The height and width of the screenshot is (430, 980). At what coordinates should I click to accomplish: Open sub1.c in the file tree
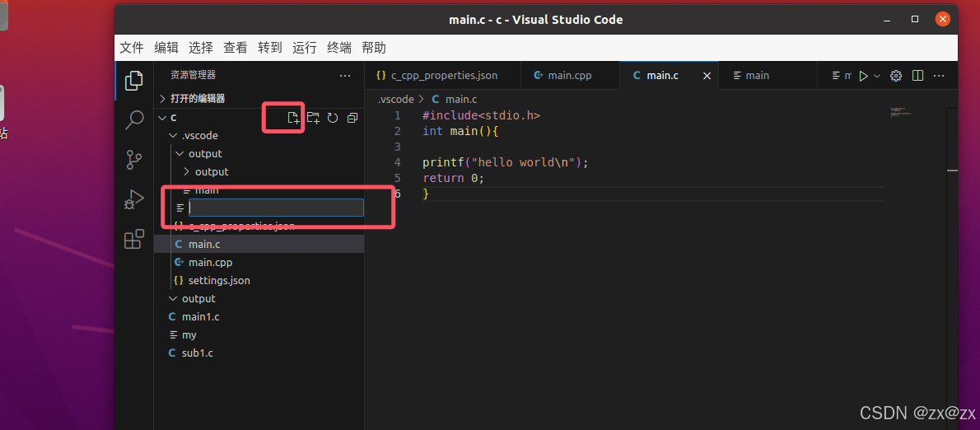(259, 353)
